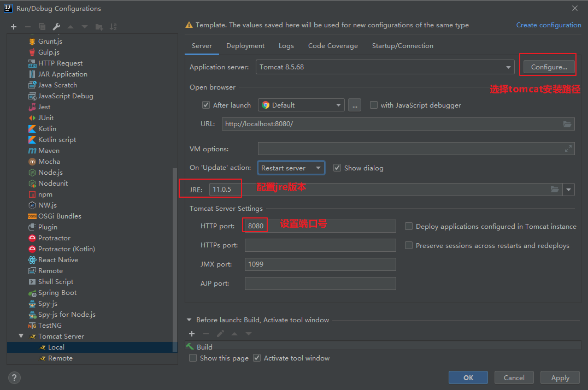Enable the with JavaScript debugger checkbox

coord(374,105)
